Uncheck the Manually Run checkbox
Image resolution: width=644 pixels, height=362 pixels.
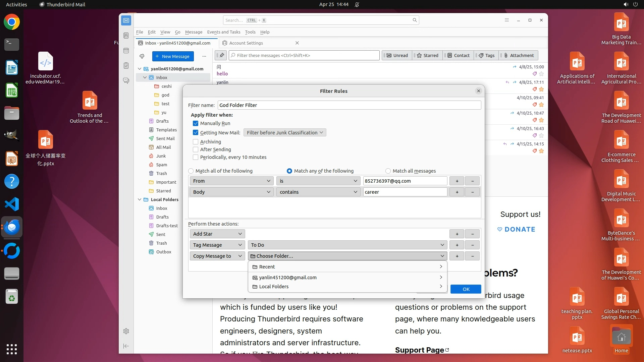[x=196, y=123]
